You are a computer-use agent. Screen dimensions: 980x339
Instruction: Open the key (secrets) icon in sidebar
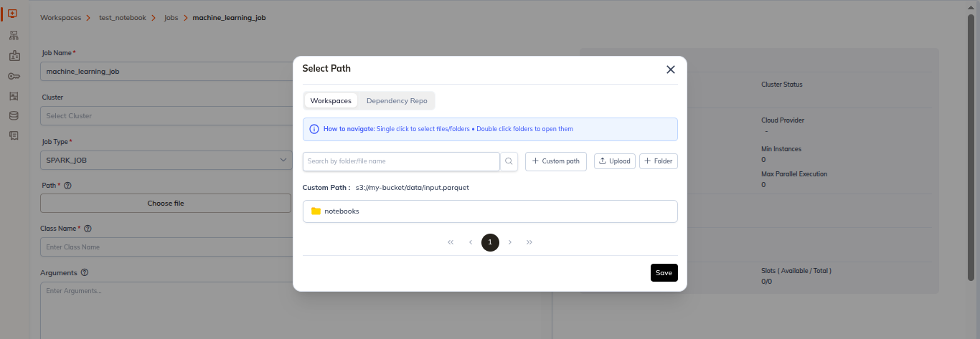14,76
